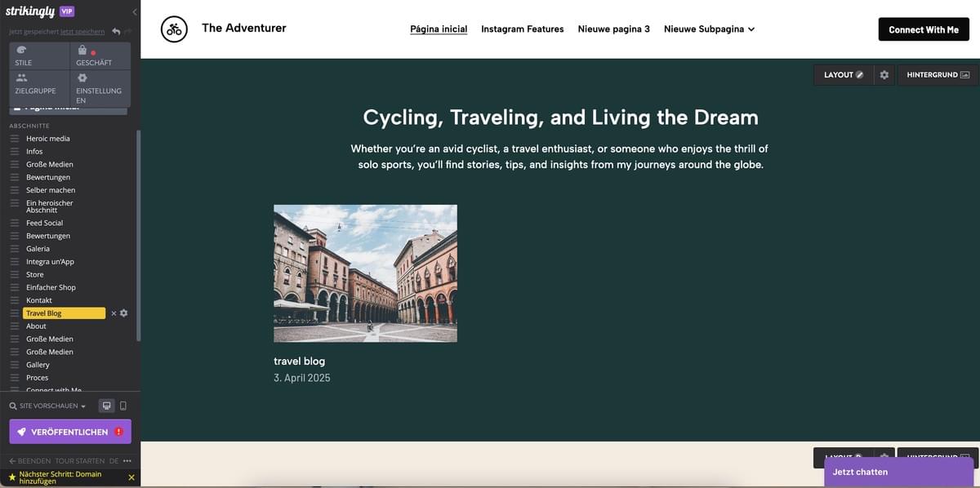Image resolution: width=980 pixels, height=488 pixels.
Task: Open the travel blog post thumbnail
Action: [365, 273]
